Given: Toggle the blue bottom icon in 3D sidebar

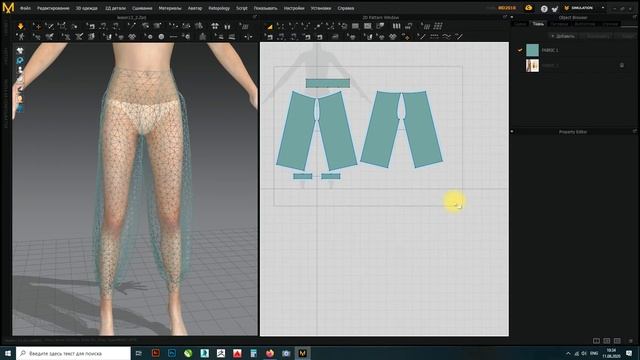Looking at the screenshot, I should pos(20,108).
